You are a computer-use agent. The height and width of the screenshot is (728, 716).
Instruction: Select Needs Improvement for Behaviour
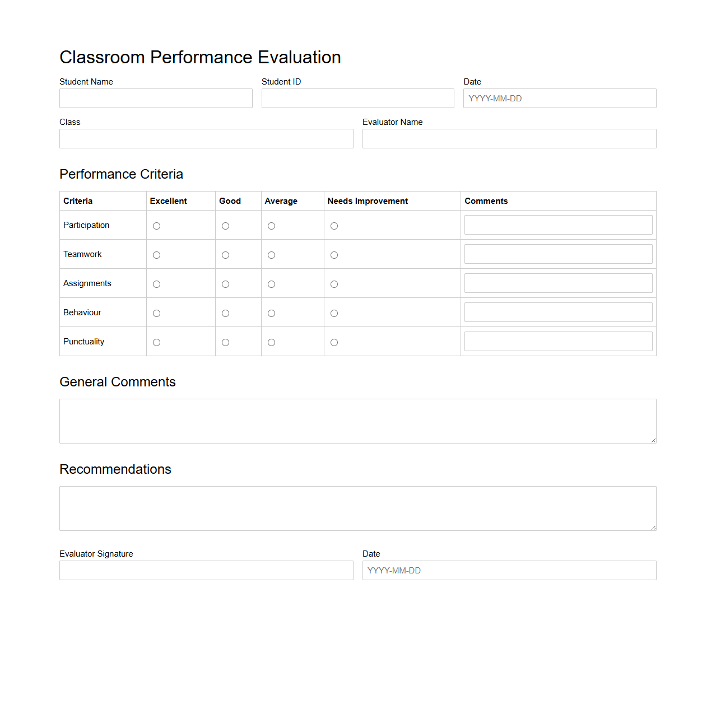click(x=334, y=313)
